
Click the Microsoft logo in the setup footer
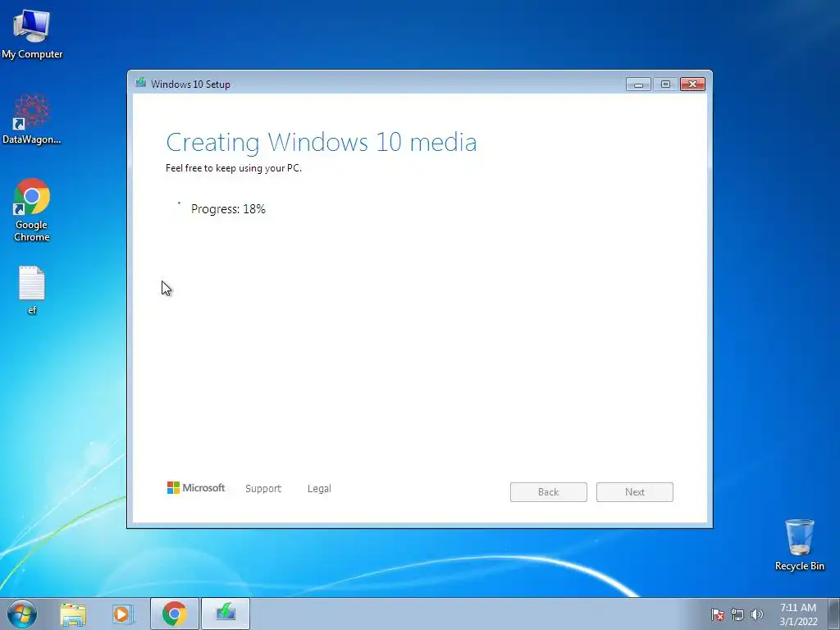coord(196,488)
